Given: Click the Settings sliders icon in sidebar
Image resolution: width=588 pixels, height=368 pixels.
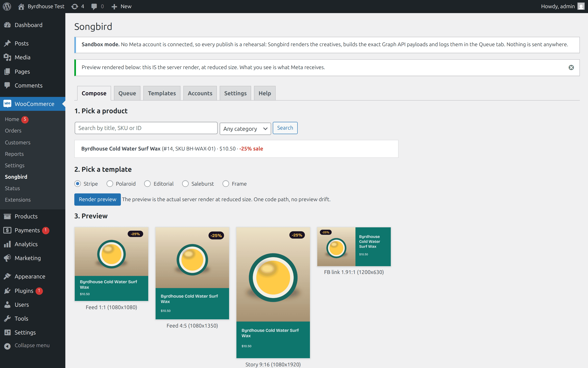Looking at the screenshot, I should click(x=7, y=332).
